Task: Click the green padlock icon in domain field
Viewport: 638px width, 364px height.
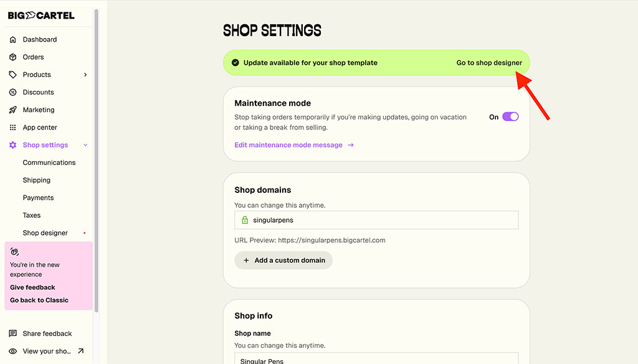Action: (245, 220)
